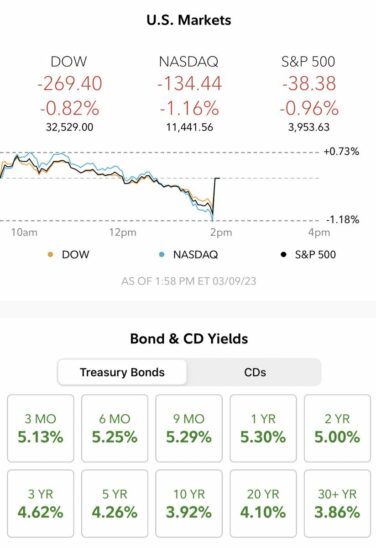The height and width of the screenshot is (548, 376).
Task: Select the 5 YR 4.26% yield tile
Action: (x=115, y=504)
